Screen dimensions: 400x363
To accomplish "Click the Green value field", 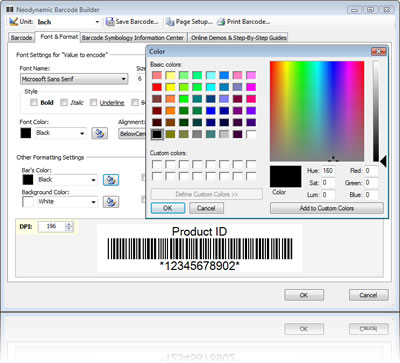I will (x=371, y=183).
